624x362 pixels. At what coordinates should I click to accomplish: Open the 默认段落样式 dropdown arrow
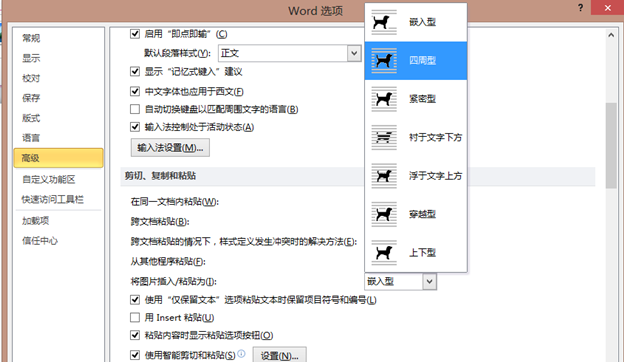point(354,53)
